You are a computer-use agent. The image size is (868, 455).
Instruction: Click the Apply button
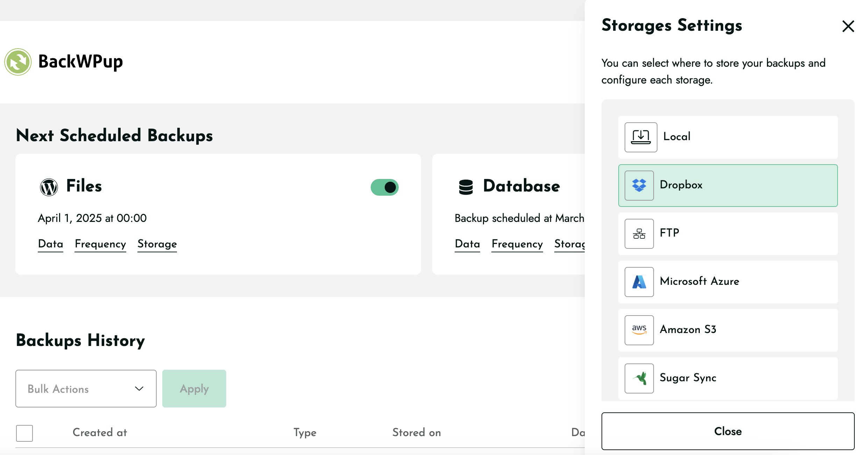click(x=194, y=389)
